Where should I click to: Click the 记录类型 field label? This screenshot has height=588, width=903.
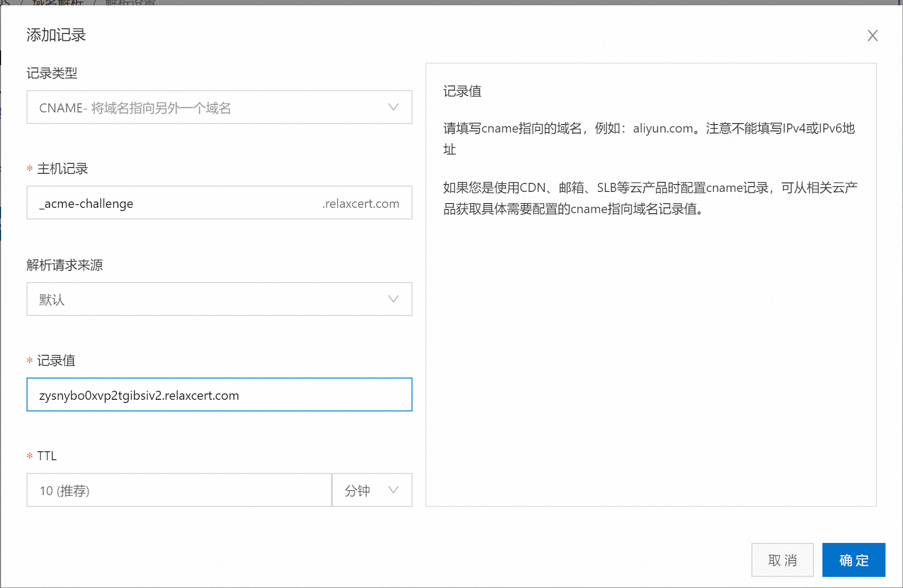pos(52,73)
